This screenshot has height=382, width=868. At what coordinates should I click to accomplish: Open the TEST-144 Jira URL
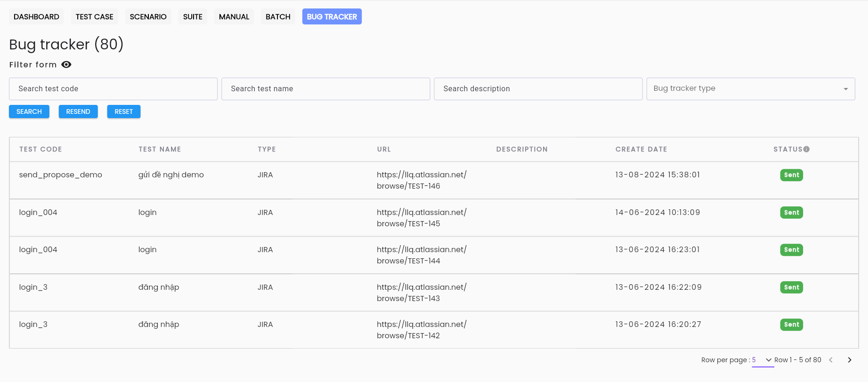point(422,255)
